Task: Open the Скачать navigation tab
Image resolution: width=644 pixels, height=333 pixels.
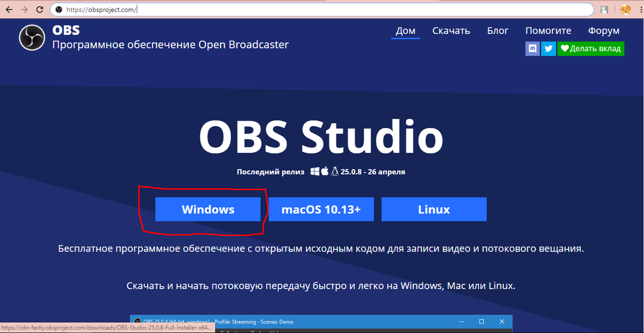Action: [451, 31]
